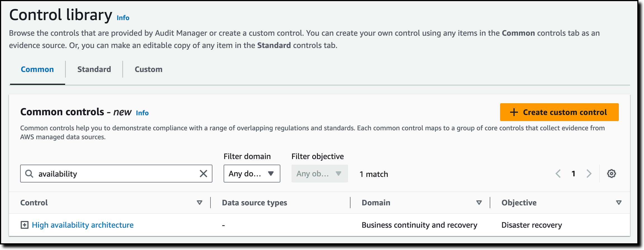This screenshot has height=250, width=644.
Task: Open the Filter domain dropdown
Action: pos(252,174)
